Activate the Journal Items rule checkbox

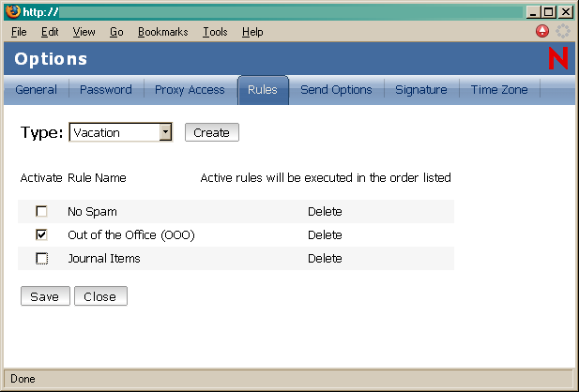(41, 258)
